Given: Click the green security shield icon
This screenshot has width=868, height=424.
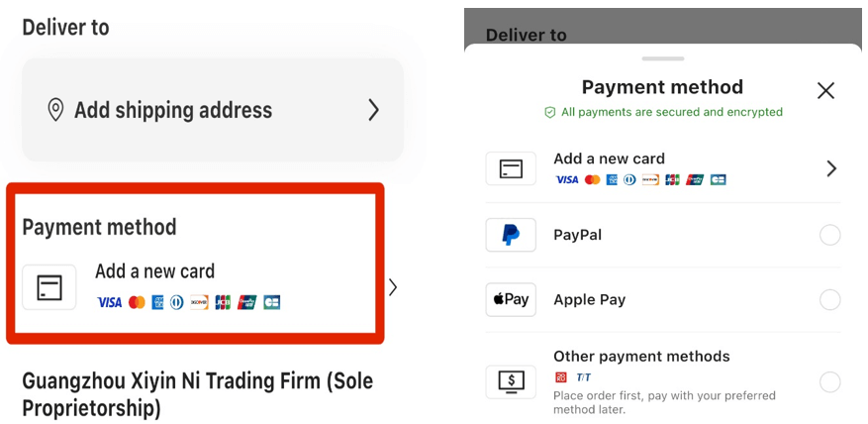Looking at the screenshot, I should coord(550,112).
